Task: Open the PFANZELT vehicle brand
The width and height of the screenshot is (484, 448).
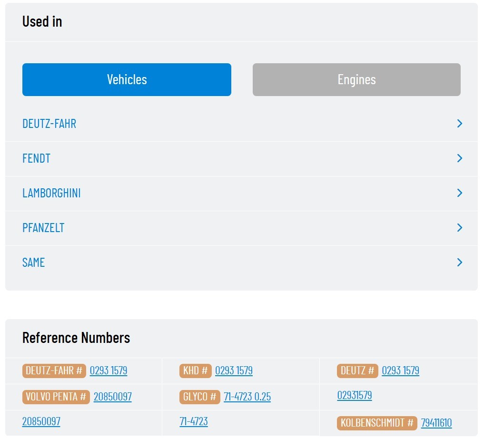Action: coord(43,228)
